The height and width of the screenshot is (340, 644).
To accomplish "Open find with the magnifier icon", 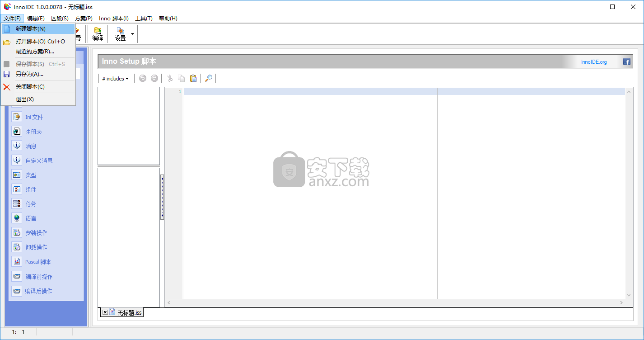I will (x=208, y=78).
